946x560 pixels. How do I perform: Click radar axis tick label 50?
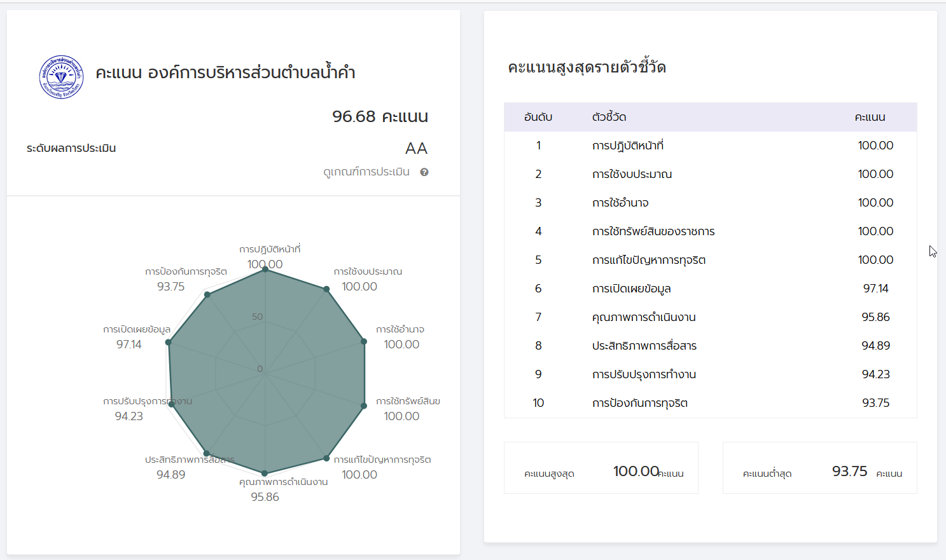click(257, 317)
